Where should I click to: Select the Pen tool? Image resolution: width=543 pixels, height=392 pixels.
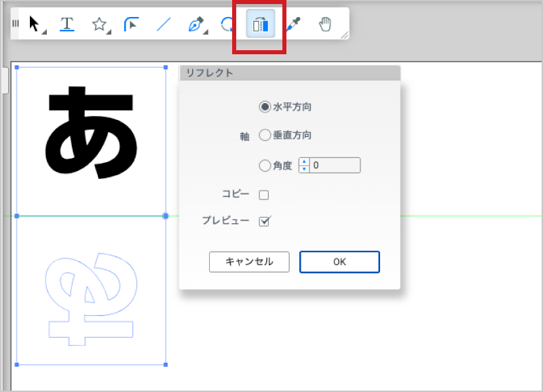[195, 24]
